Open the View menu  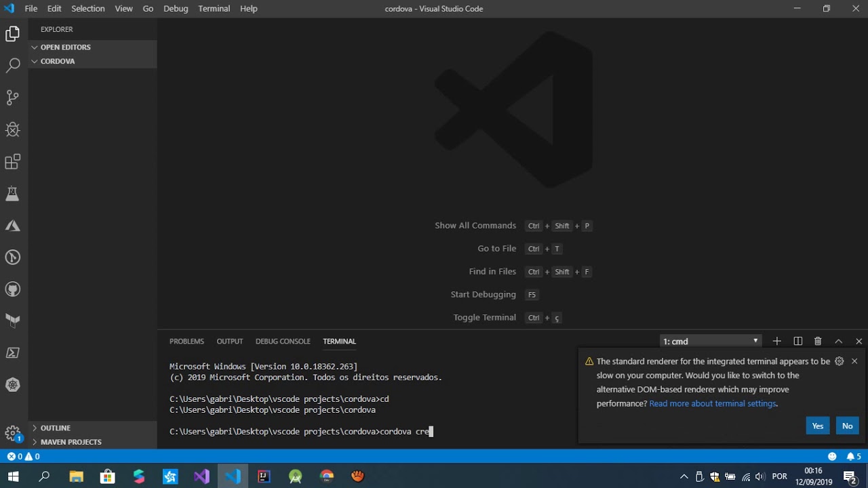tap(124, 9)
